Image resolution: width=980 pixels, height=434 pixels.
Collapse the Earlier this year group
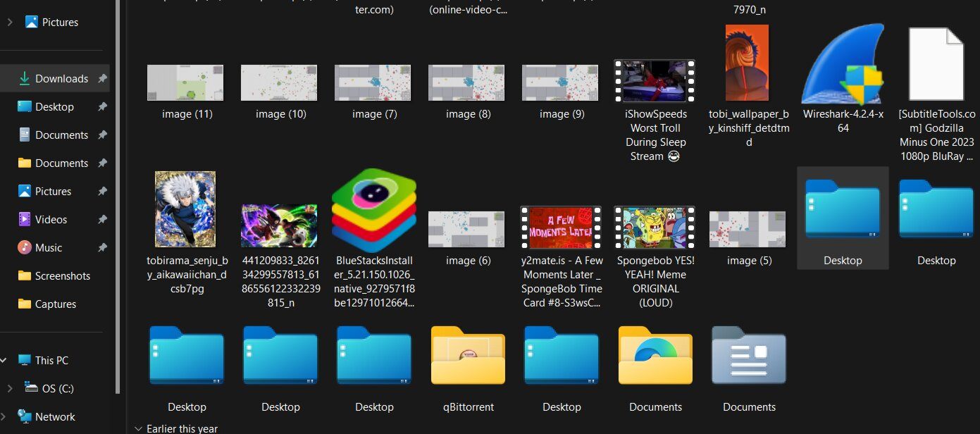[x=137, y=428]
